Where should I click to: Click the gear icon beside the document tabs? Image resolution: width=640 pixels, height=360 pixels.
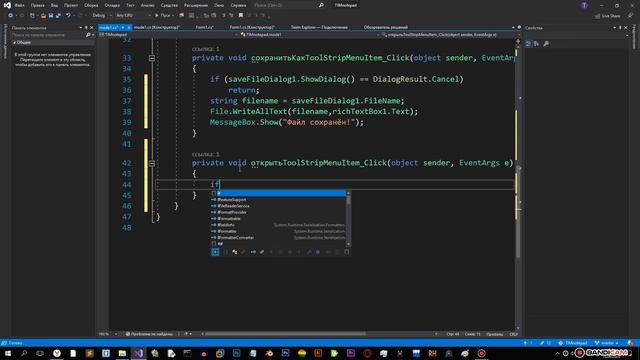[x=519, y=27]
